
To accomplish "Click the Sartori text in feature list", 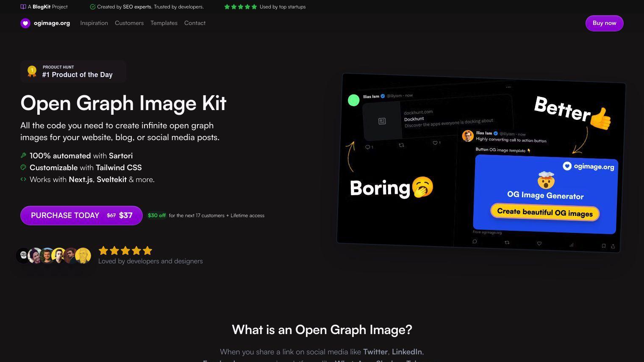I will click(x=121, y=156).
